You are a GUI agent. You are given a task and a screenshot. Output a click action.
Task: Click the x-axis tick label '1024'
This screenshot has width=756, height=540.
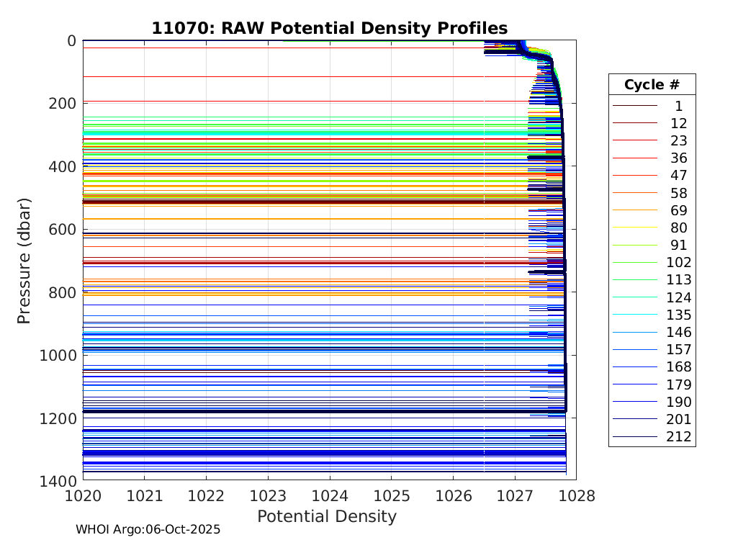[x=330, y=495]
